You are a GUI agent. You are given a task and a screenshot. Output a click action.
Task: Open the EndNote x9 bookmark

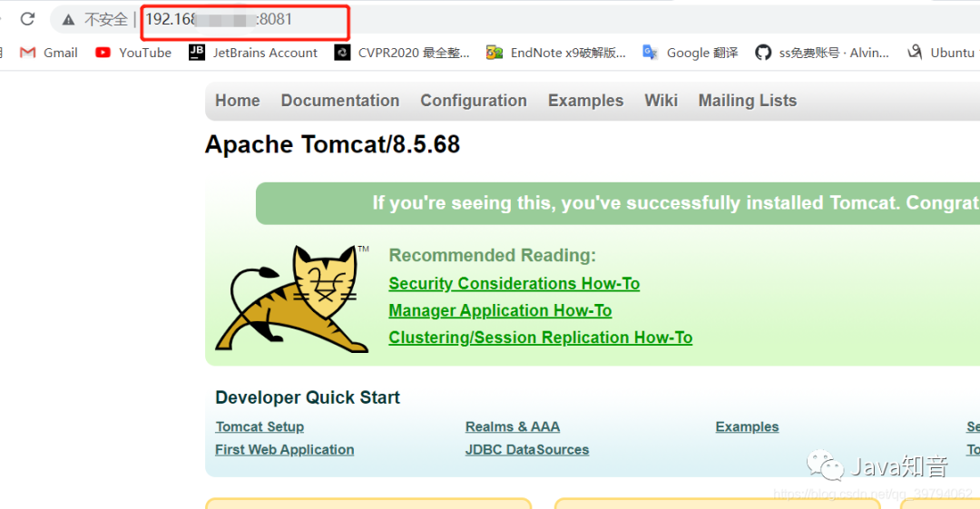tap(555, 53)
